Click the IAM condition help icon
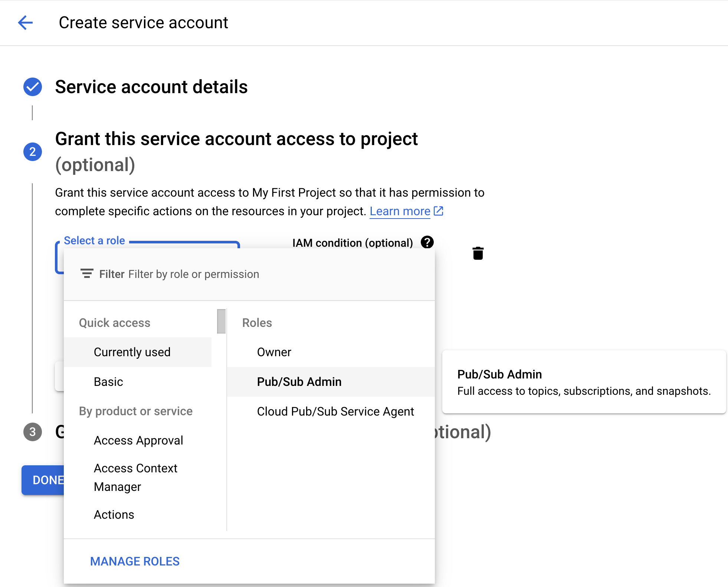728x587 pixels. 427,242
